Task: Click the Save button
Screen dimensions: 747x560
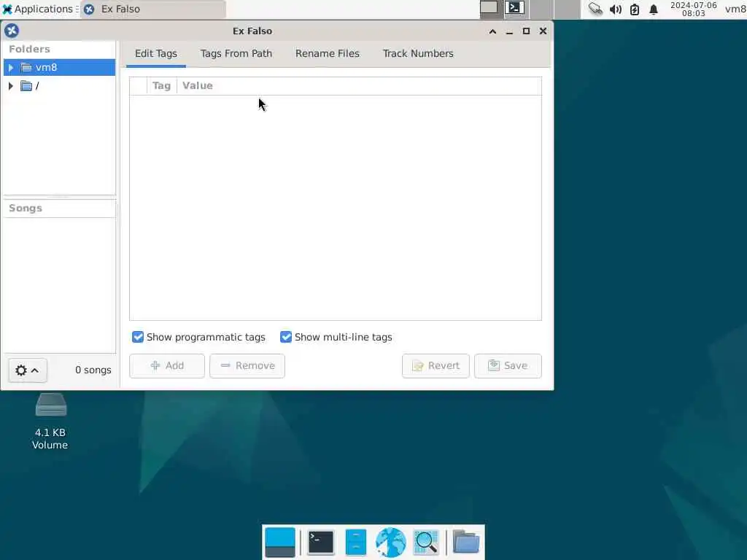Action: [508, 366]
